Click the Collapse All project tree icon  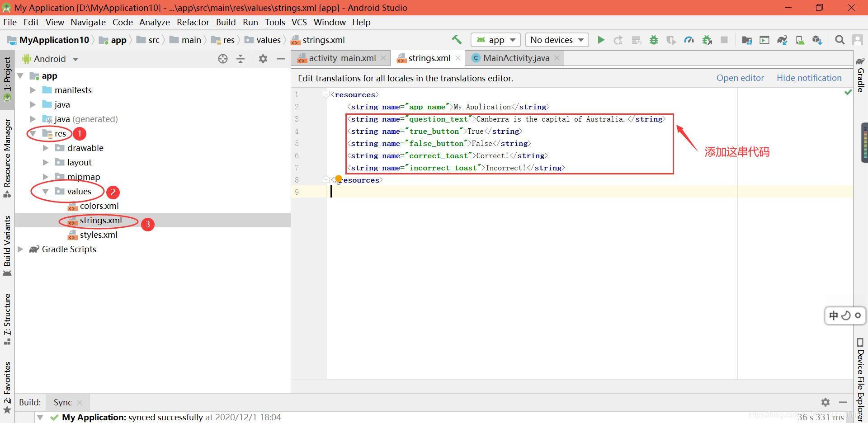click(x=241, y=59)
